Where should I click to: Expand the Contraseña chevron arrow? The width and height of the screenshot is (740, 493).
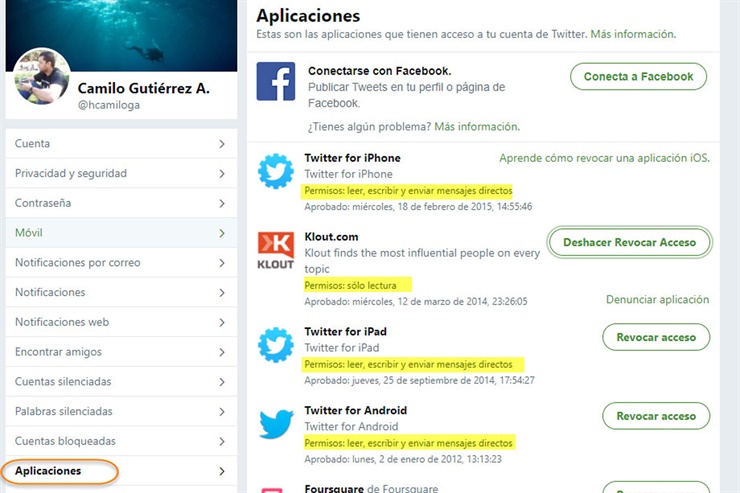click(x=222, y=203)
